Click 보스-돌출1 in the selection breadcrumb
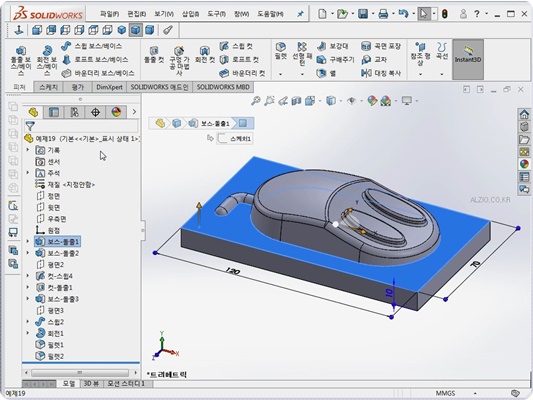The image size is (533, 400). (x=210, y=123)
